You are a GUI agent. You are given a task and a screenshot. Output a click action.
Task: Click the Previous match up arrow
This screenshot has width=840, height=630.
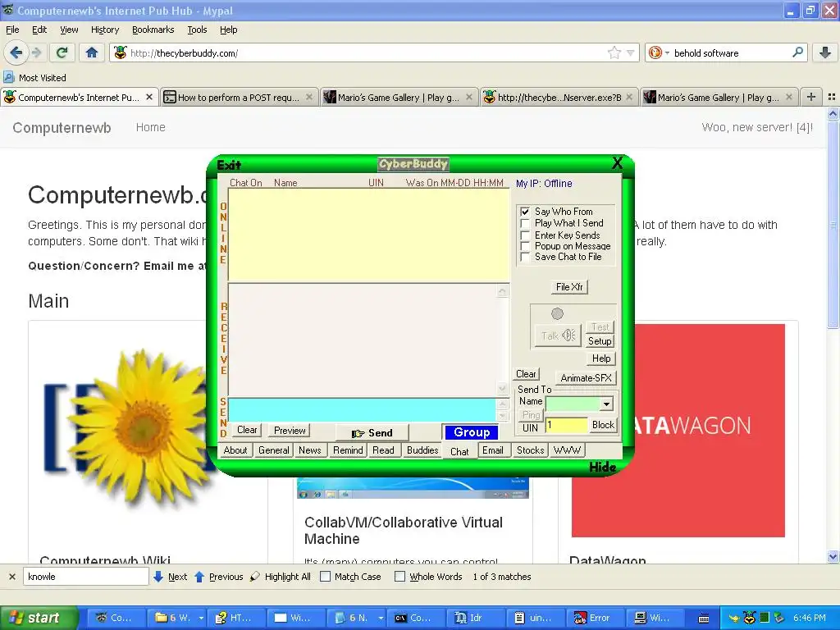tap(199, 577)
